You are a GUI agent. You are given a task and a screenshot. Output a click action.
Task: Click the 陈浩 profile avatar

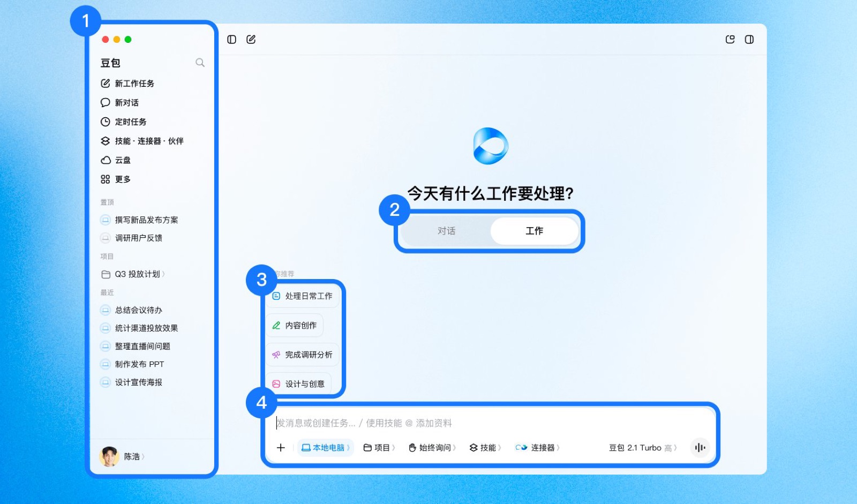coord(109,457)
